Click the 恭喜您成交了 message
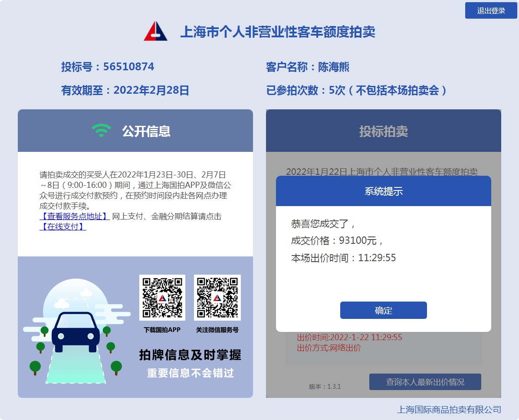 (x=323, y=224)
